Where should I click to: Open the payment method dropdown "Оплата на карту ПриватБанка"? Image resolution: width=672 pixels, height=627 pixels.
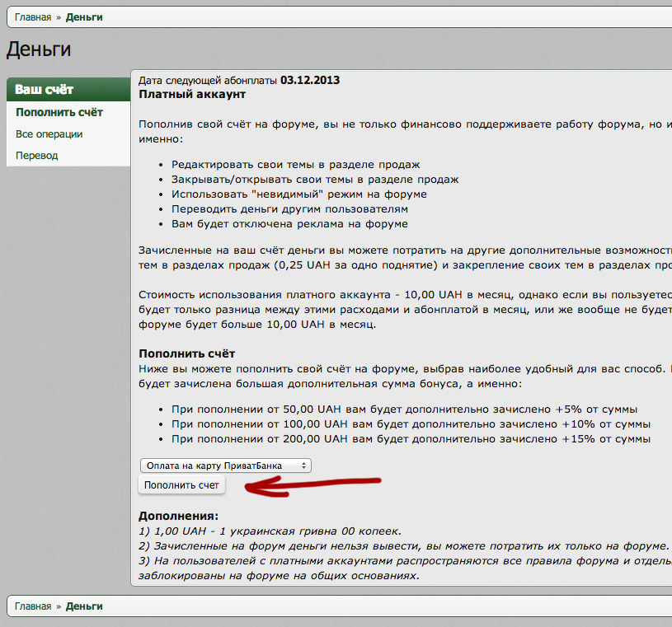(x=225, y=466)
